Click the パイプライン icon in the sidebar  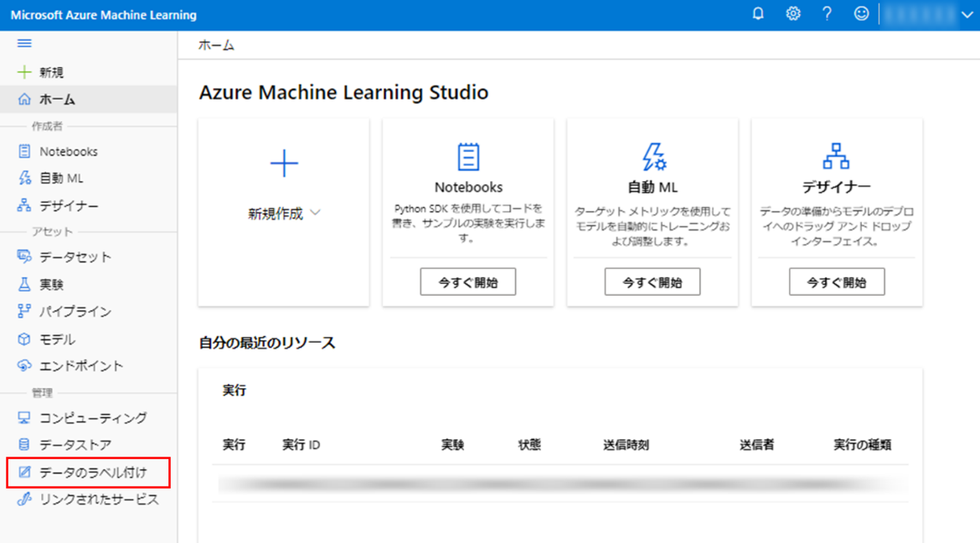[24, 311]
